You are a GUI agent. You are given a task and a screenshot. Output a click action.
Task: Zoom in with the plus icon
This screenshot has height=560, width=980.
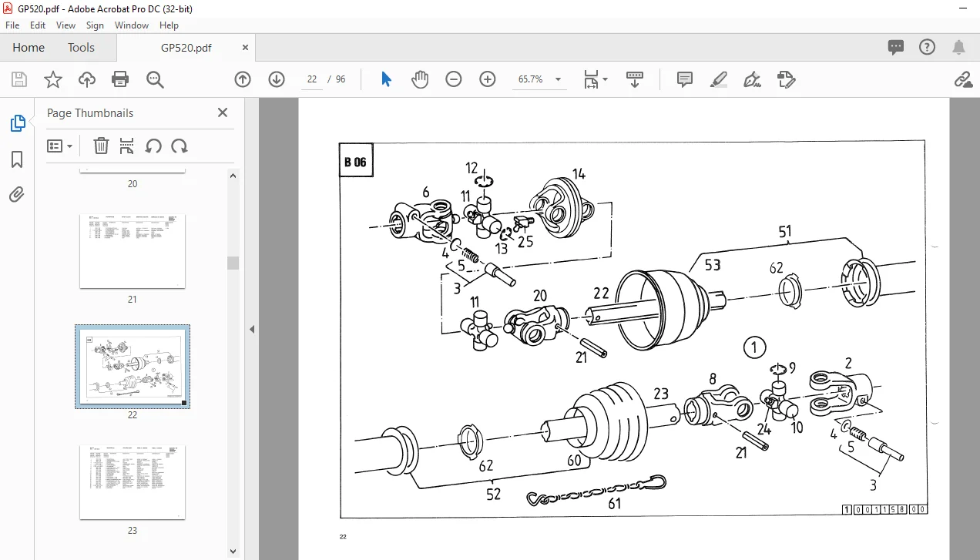point(488,79)
